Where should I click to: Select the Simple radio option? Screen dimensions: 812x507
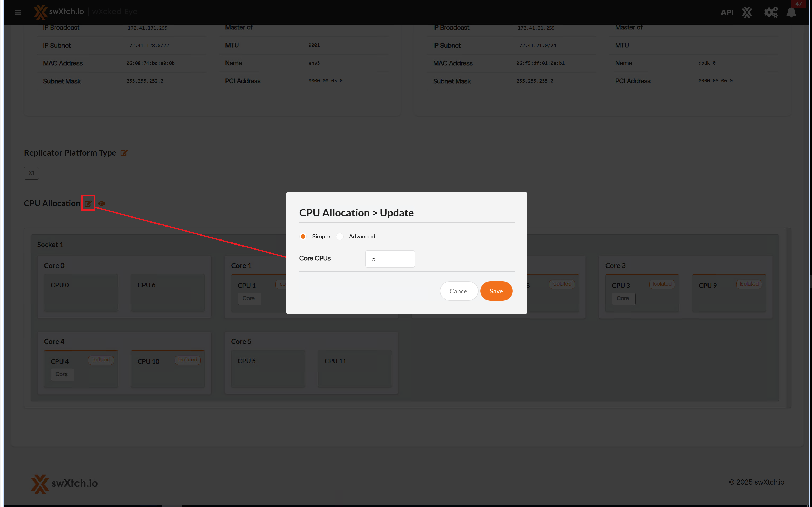click(x=303, y=236)
